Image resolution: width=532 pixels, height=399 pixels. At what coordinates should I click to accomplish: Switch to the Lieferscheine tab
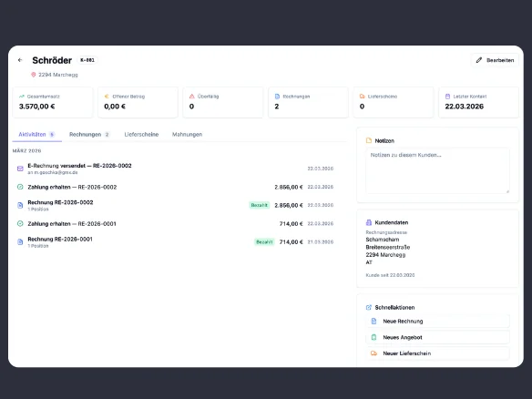click(x=141, y=134)
